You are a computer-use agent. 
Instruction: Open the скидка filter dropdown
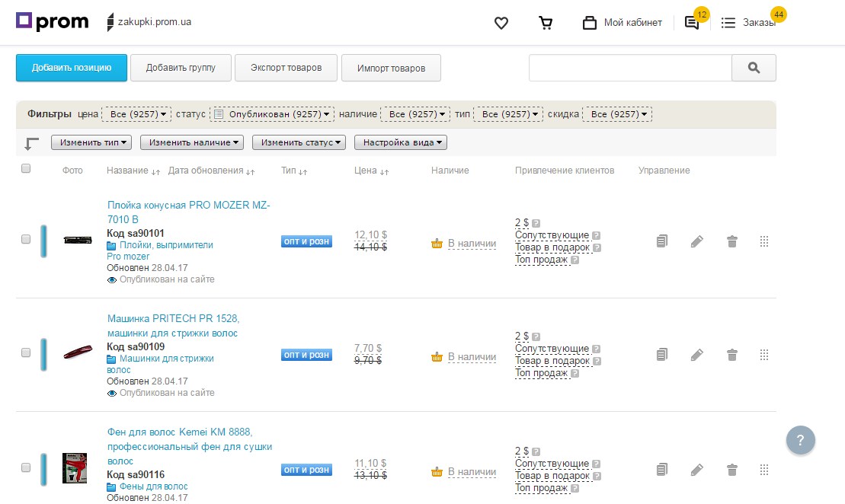617,114
